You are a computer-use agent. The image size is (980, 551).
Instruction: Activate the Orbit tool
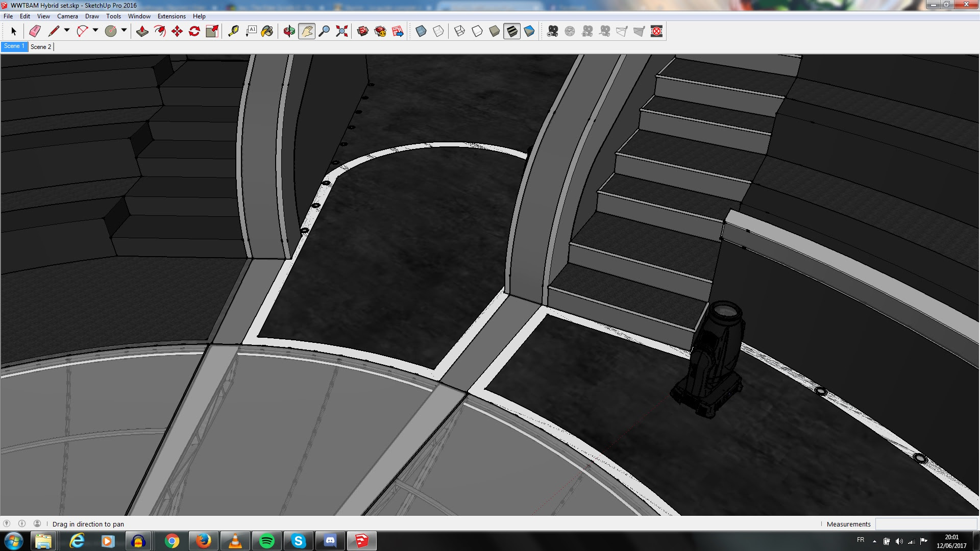click(288, 31)
